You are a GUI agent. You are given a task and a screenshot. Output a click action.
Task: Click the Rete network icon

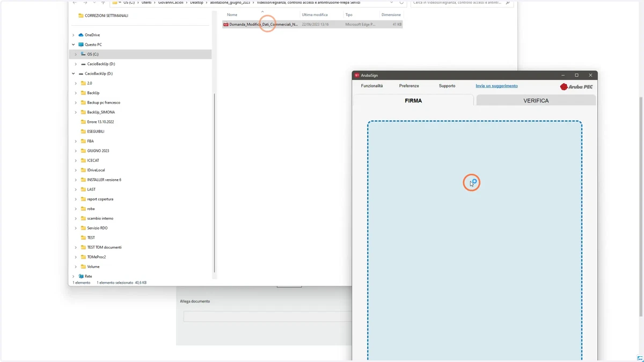pyautogui.click(x=81, y=276)
